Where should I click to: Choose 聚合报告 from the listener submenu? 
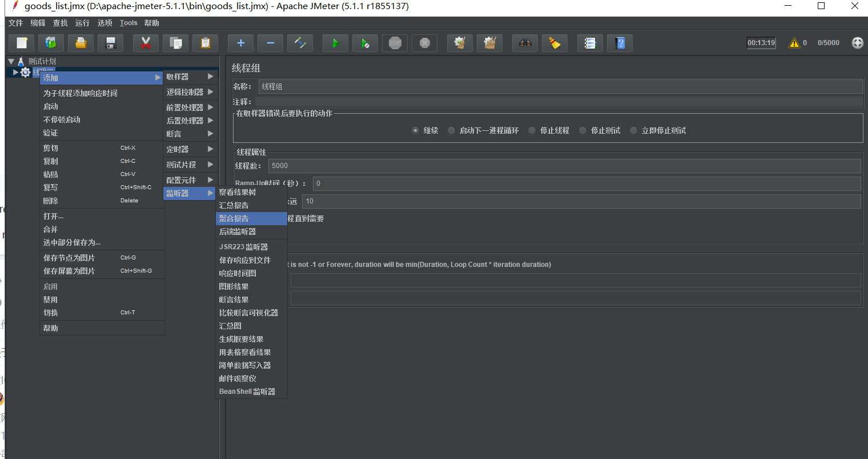251,218
